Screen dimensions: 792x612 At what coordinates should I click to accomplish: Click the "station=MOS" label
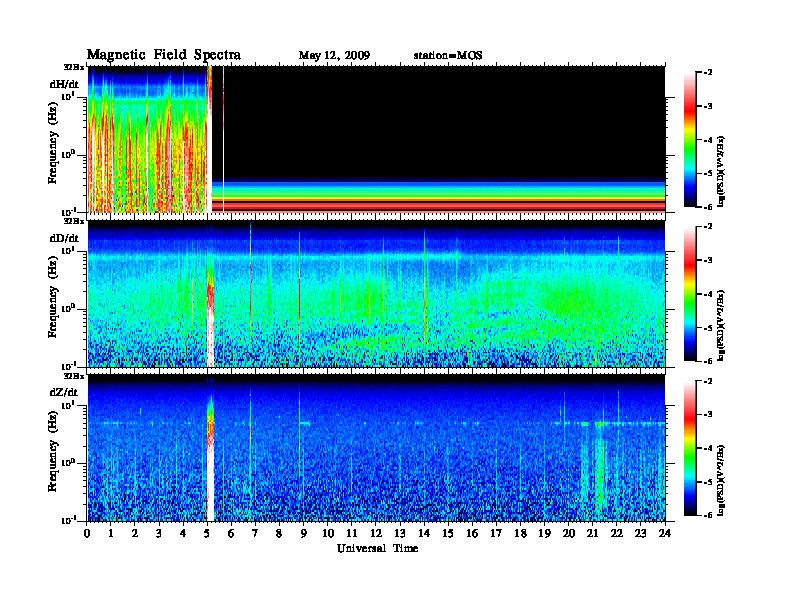click(x=448, y=56)
